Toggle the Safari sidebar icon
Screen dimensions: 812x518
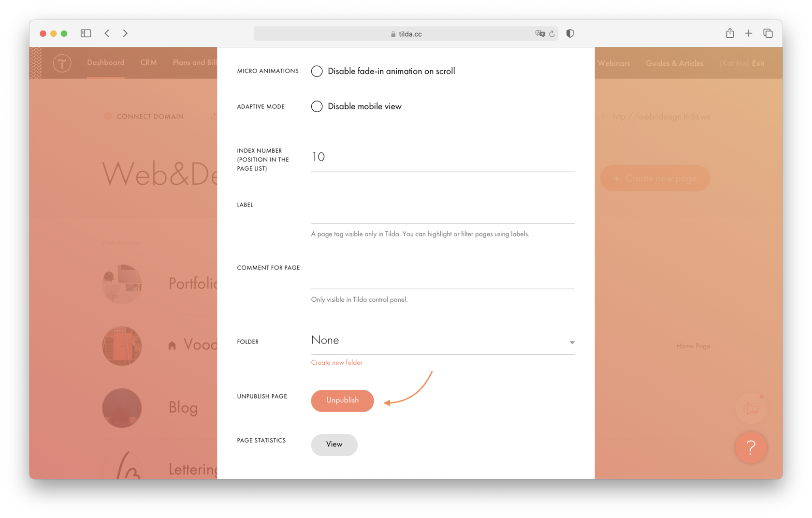(x=86, y=33)
